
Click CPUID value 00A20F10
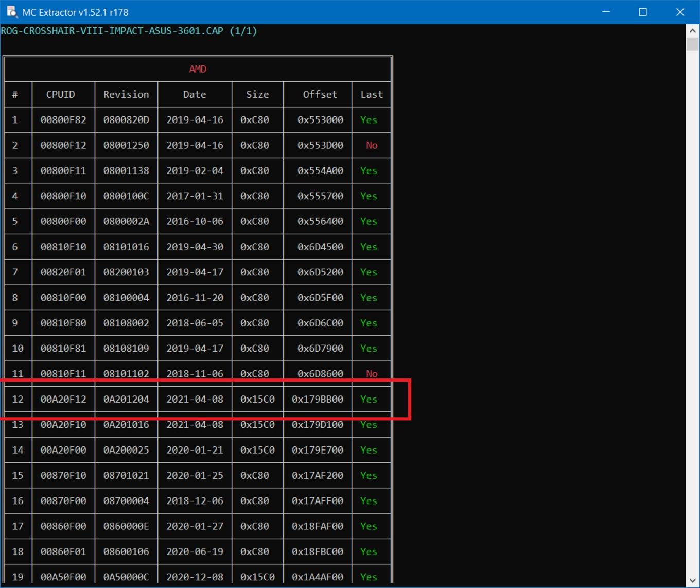point(63,425)
